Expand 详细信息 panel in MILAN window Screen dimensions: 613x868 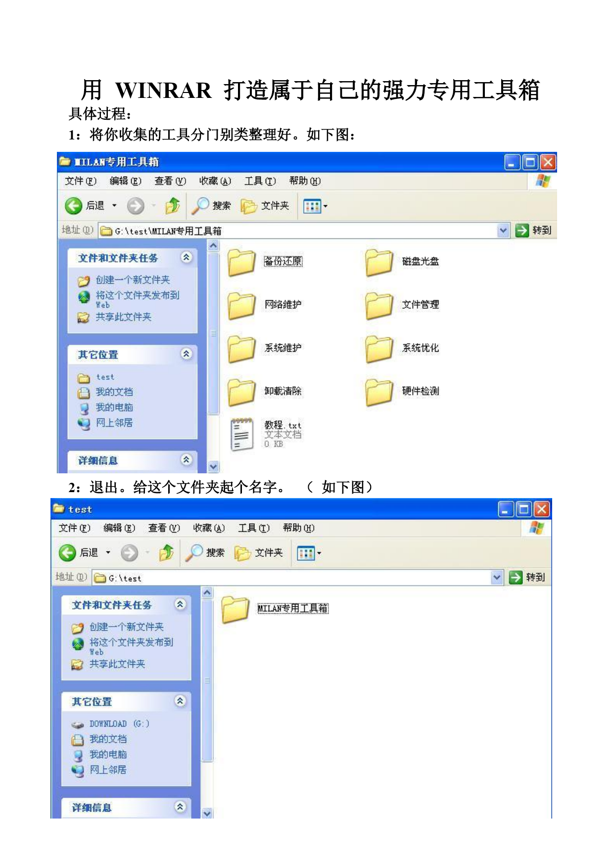186,459
